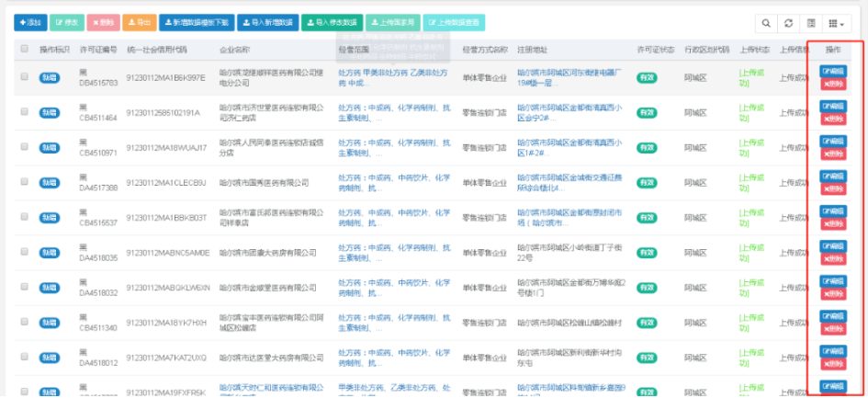Click 导入新增数据 import button
The width and height of the screenshot is (868, 398).
(268, 23)
